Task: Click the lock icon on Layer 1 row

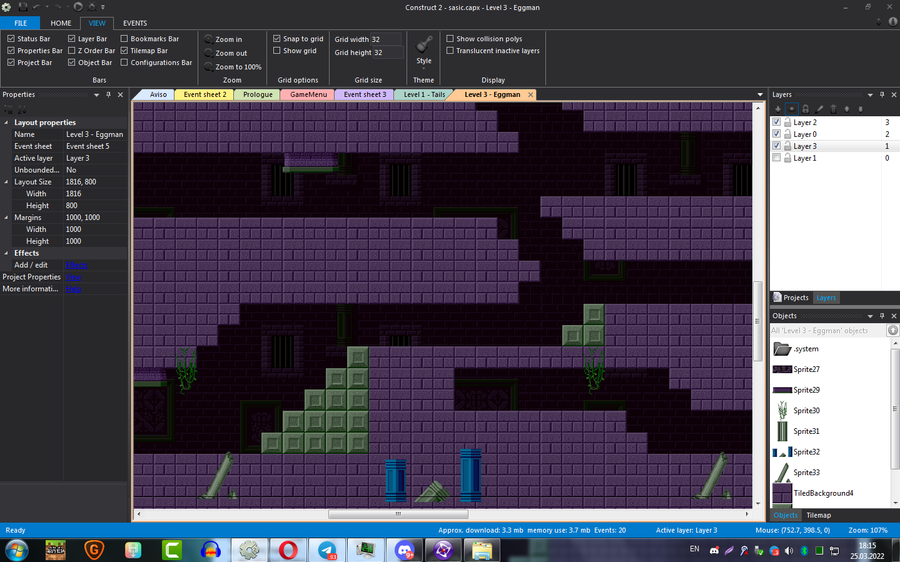Action: (788, 158)
